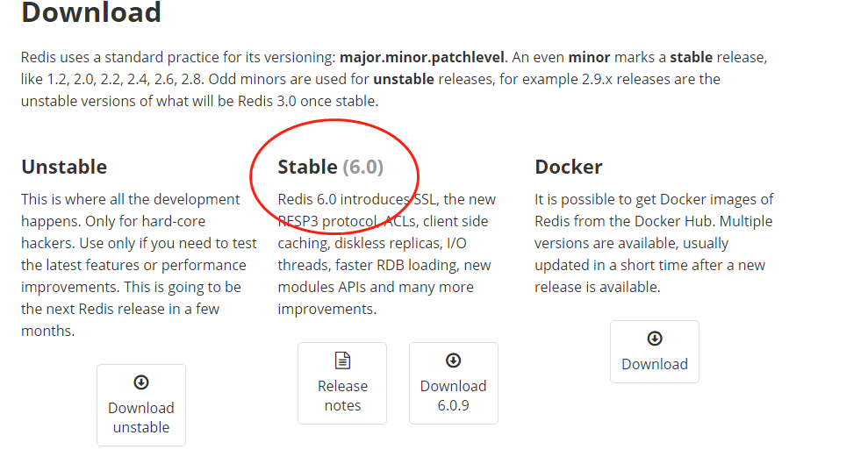This screenshot has width=868, height=464.
Task: Click the bold word 'unstable' in the intro paragraph
Action: (x=404, y=79)
